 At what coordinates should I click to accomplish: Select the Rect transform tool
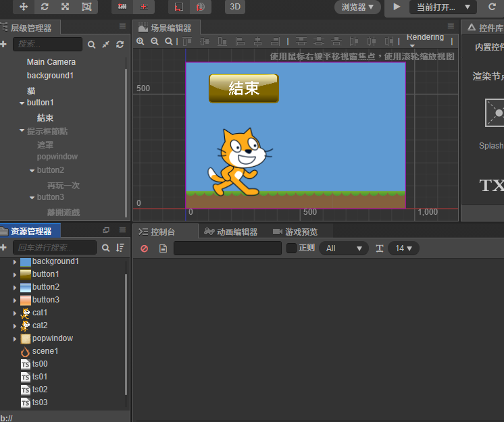click(86, 7)
